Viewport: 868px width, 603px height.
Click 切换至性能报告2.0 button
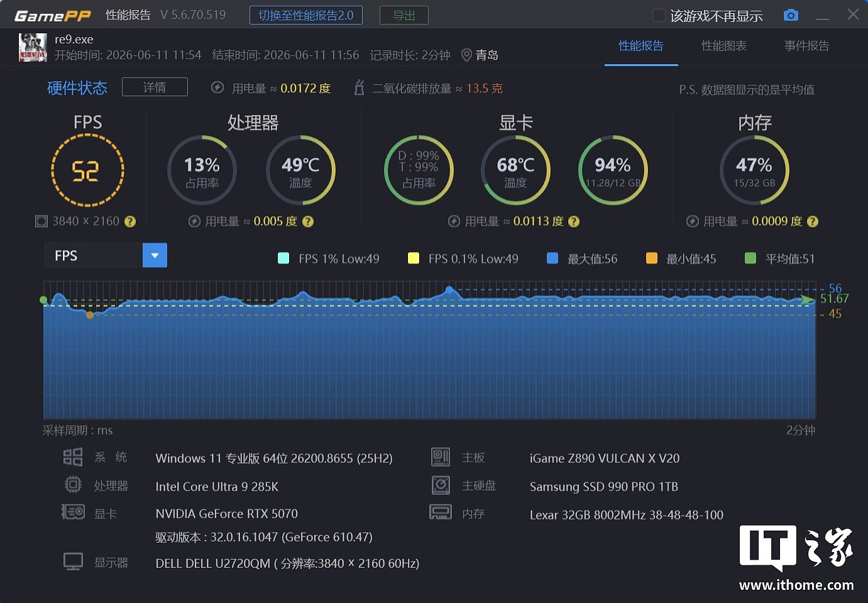coord(306,15)
